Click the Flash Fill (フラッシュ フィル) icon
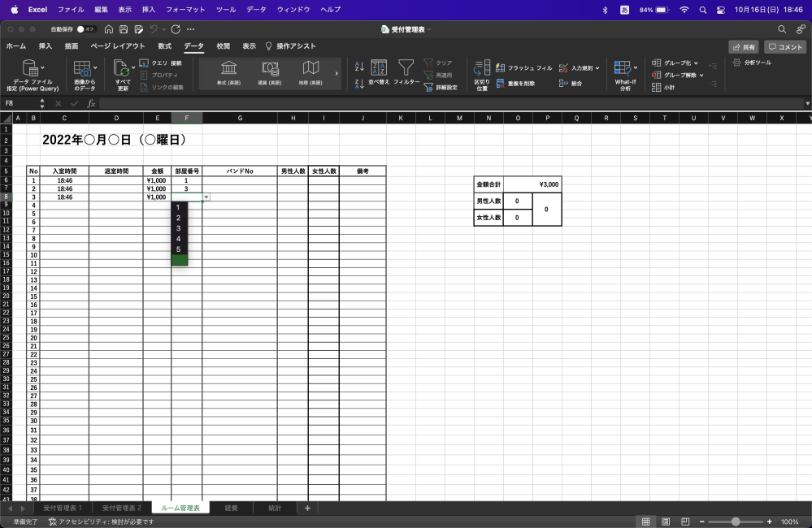The width and height of the screenshot is (812, 528). [x=501, y=68]
